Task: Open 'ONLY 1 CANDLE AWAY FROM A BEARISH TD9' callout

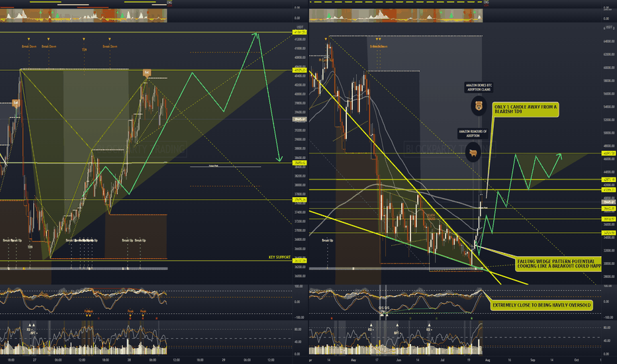Action: point(526,109)
